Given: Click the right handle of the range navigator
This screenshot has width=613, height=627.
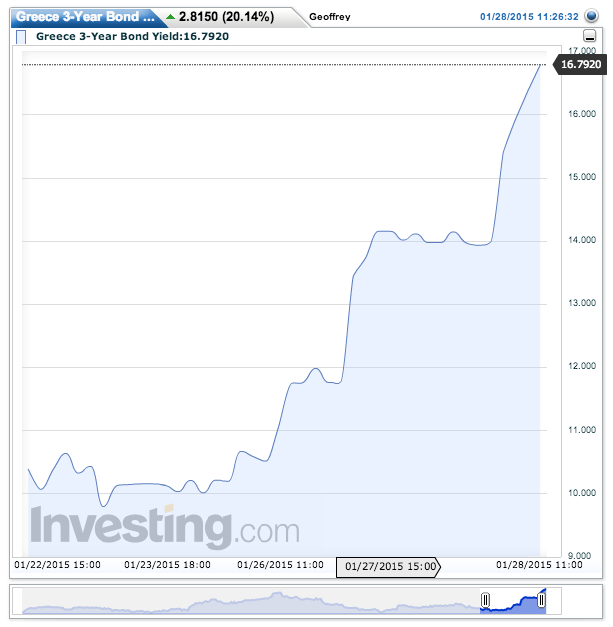Looking at the screenshot, I should coord(542,600).
